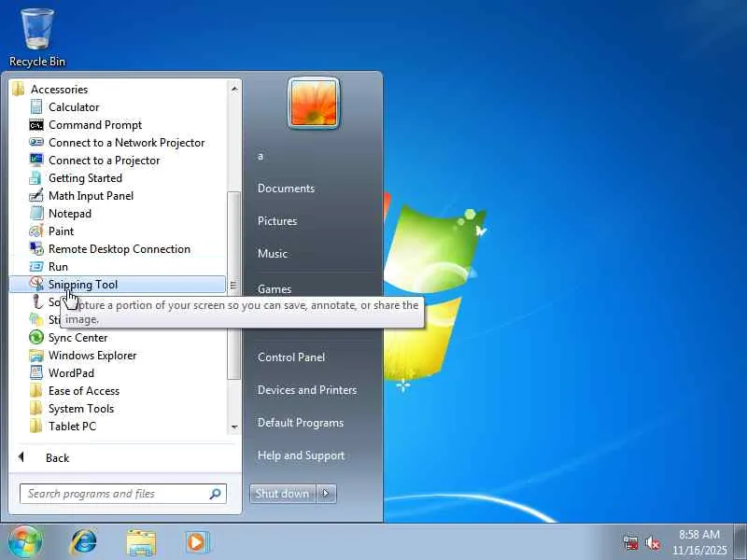Click the search magnifier icon
Screen dimensions: 747x560
tap(215, 494)
